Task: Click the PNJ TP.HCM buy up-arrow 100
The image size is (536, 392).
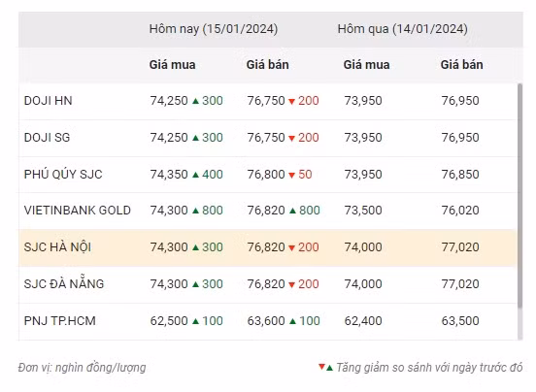Action: [x=208, y=321]
